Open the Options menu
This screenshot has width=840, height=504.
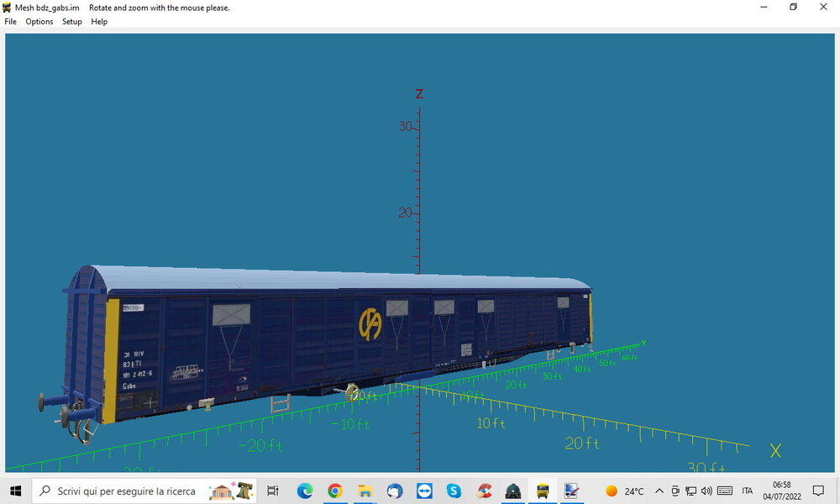click(x=39, y=22)
